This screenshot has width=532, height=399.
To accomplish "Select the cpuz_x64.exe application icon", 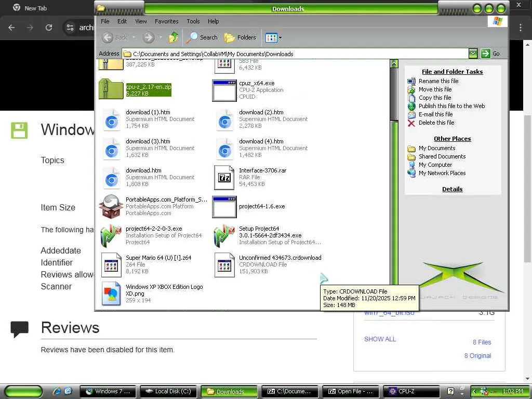I will tap(224, 90).
